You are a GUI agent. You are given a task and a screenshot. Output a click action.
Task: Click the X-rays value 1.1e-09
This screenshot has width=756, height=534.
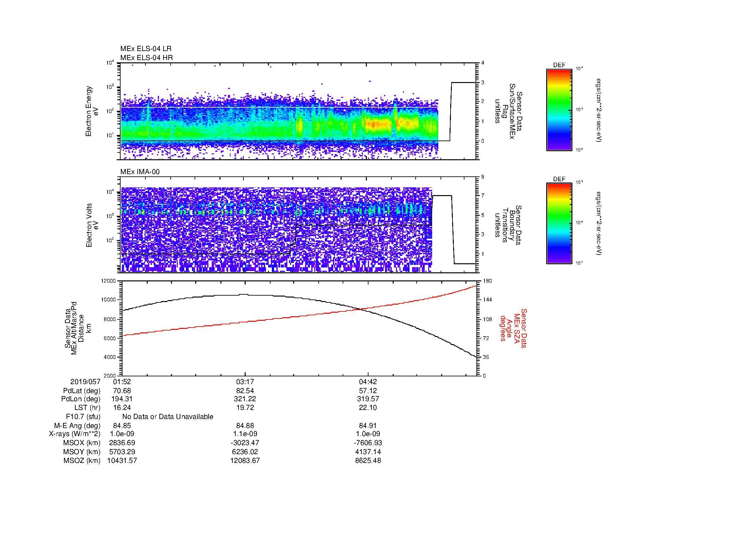(x=245, y=434)
